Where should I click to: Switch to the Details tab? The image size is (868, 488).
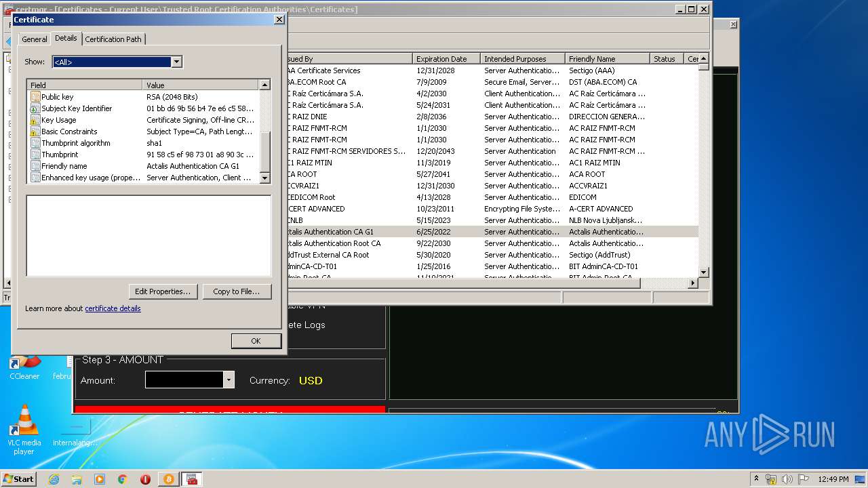(x=66, y=38)
